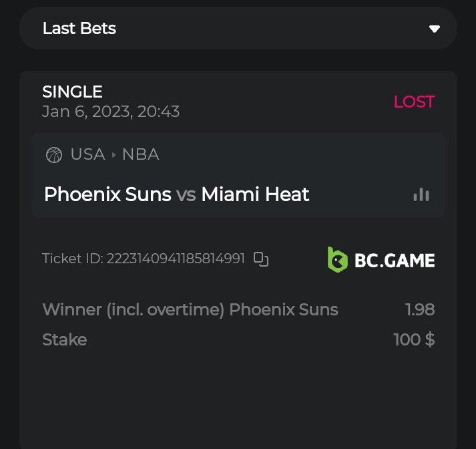Open the Miami Heat team name
476x449 pixels.
(255, 194)
